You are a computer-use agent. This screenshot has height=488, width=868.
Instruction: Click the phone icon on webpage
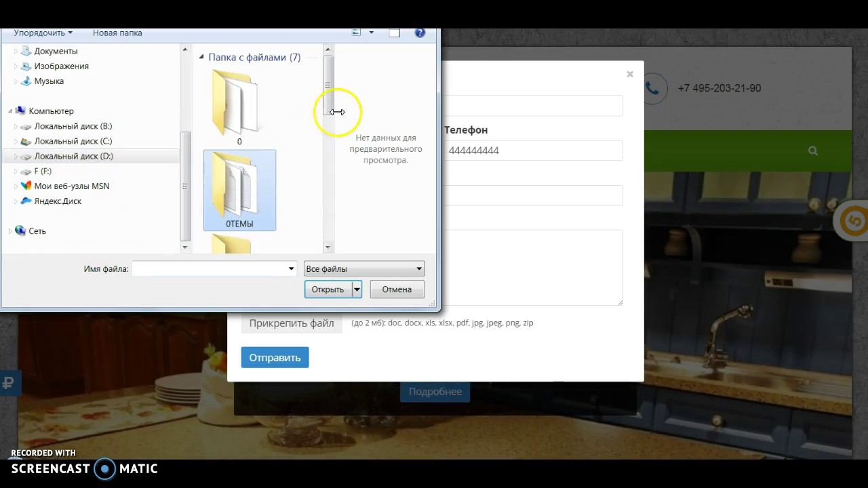click(652, 88)
